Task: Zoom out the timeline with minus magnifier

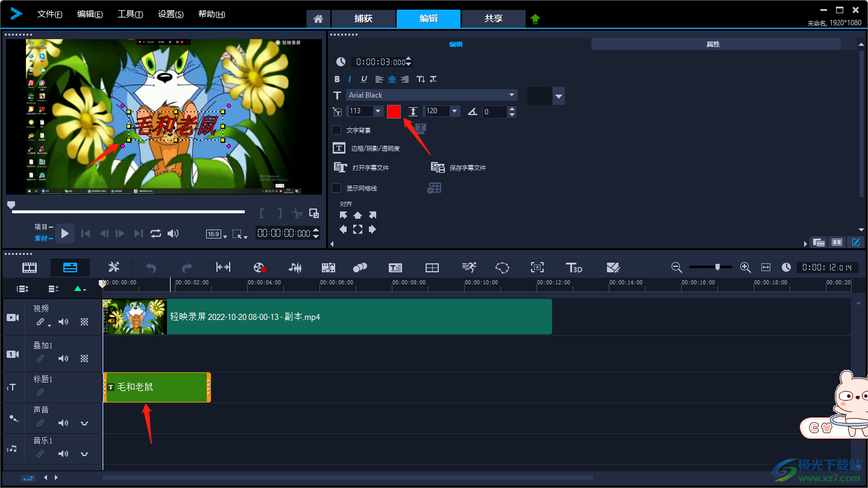Action: point(677,267)
